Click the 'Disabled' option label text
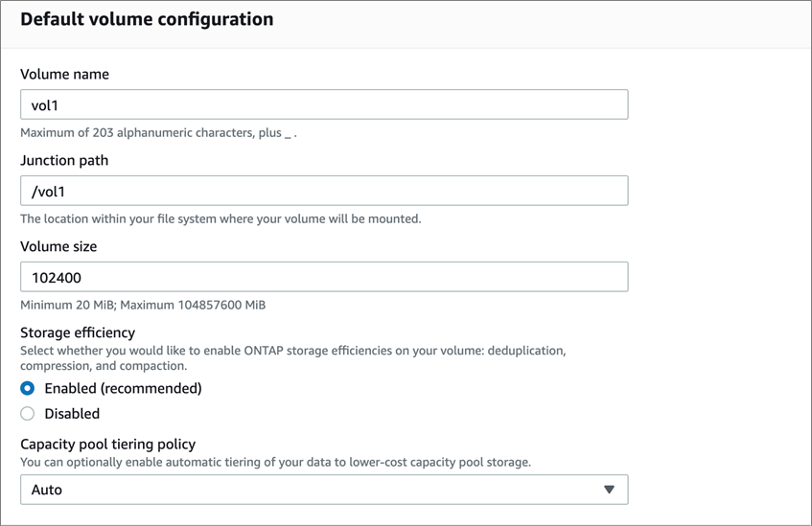812x526 pixels. tap(72, 414)
